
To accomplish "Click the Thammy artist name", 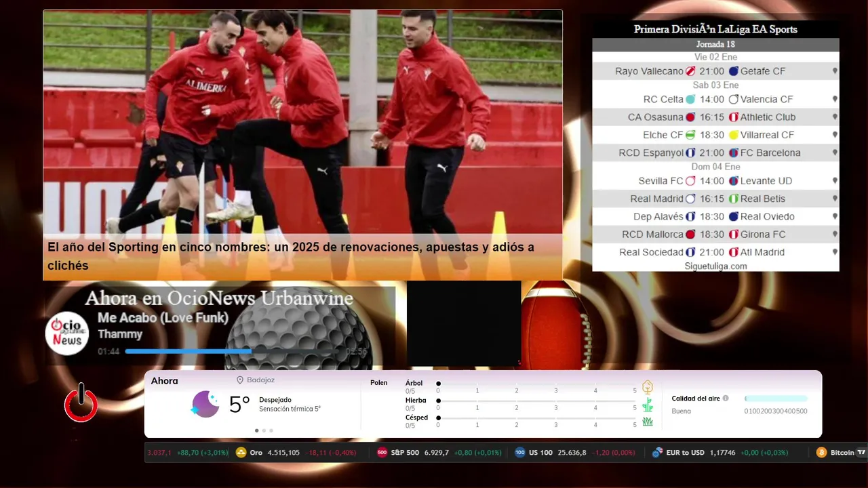I will tap(120, 334).
